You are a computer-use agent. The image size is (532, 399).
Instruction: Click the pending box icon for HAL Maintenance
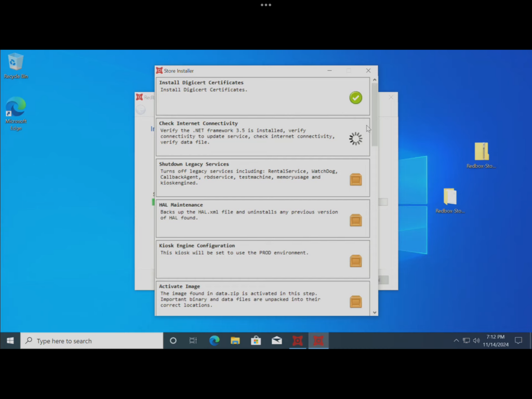[355, 220]
